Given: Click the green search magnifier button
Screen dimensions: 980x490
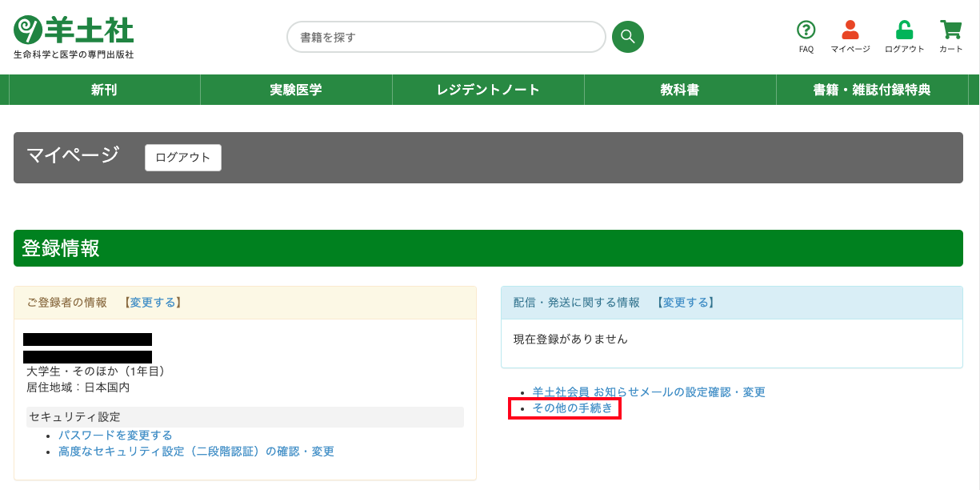Looking at the screenshot, I should (x=627, y=37).
